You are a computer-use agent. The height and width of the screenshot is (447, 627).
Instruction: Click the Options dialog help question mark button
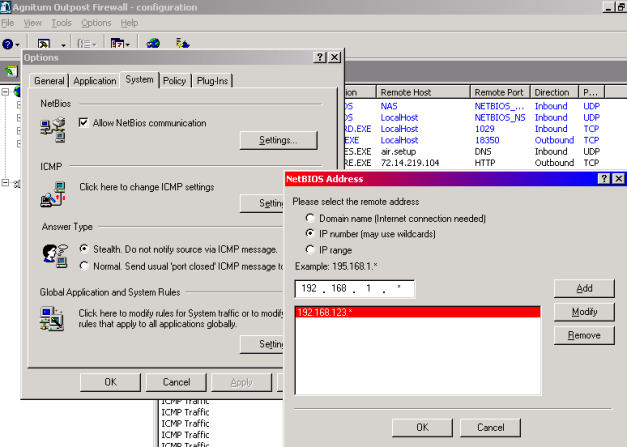[319, 58]
